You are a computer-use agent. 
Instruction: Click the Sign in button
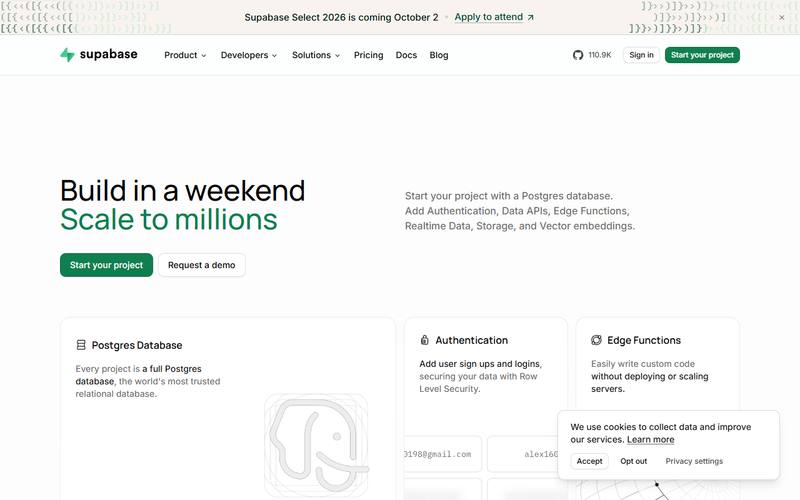641,55
